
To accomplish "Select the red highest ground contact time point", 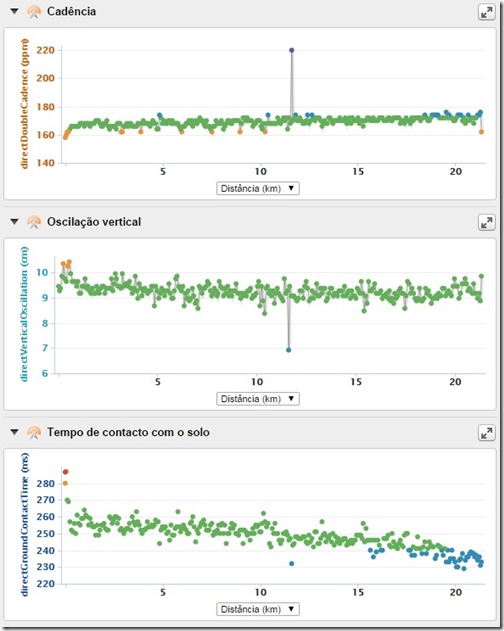I will click(x=66, y=472).
